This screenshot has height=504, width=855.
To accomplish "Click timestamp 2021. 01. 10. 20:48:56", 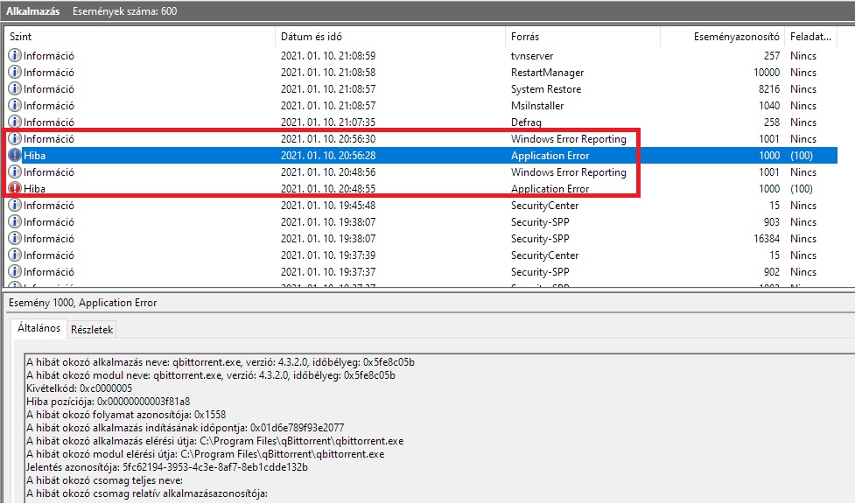I will pyautogui.click(x=328, y=171).
